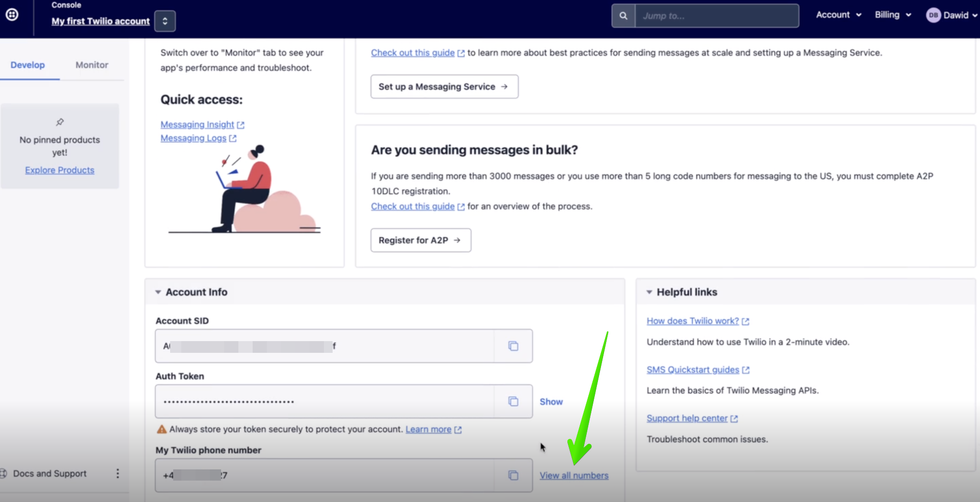The width and height of the screenshot is (980, 502).
Task: Expand the Account dropdown menu
Action: click(x=838, y=15)
